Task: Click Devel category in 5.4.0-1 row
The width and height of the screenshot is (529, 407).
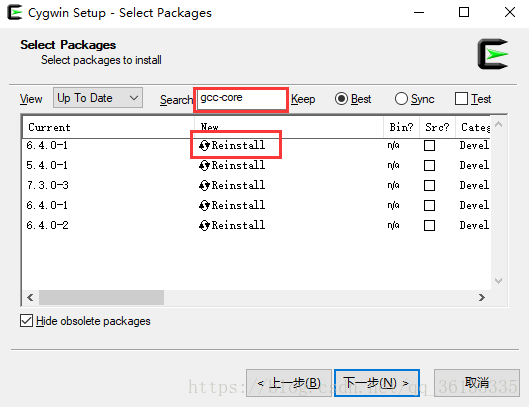Action: pyautogui.click(x=474, y=165)
